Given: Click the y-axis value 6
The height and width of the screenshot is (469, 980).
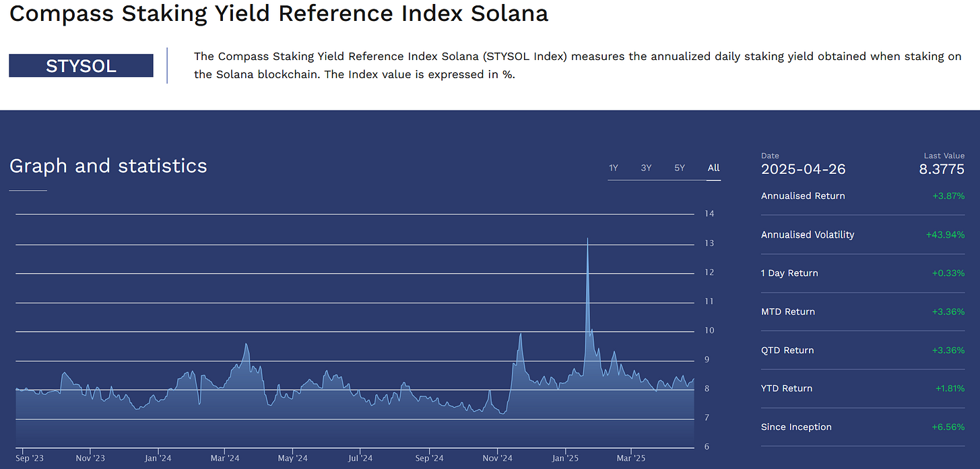Looking at the screenshot, I should (x=707, y=447).
